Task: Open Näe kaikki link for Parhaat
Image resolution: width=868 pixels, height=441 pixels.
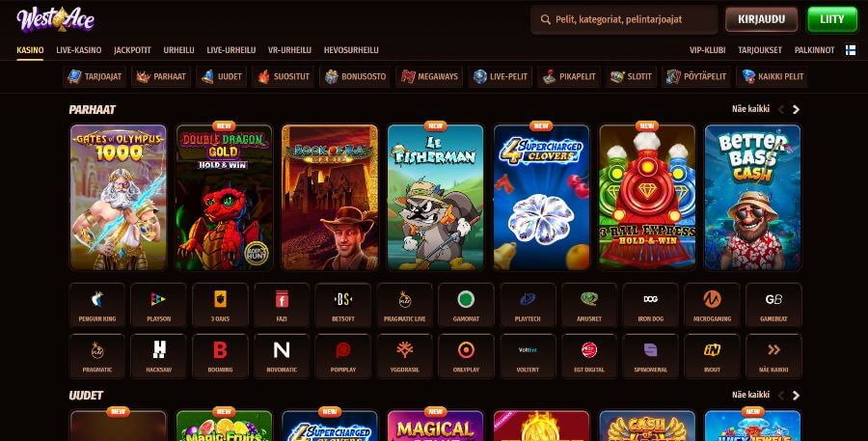Action: tap(750, 109)
